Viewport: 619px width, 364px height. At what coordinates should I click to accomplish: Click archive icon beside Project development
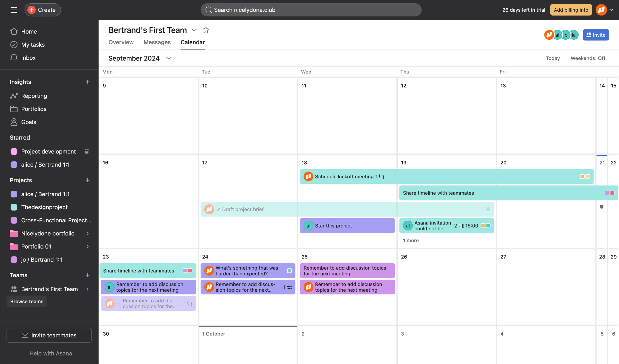87,151
